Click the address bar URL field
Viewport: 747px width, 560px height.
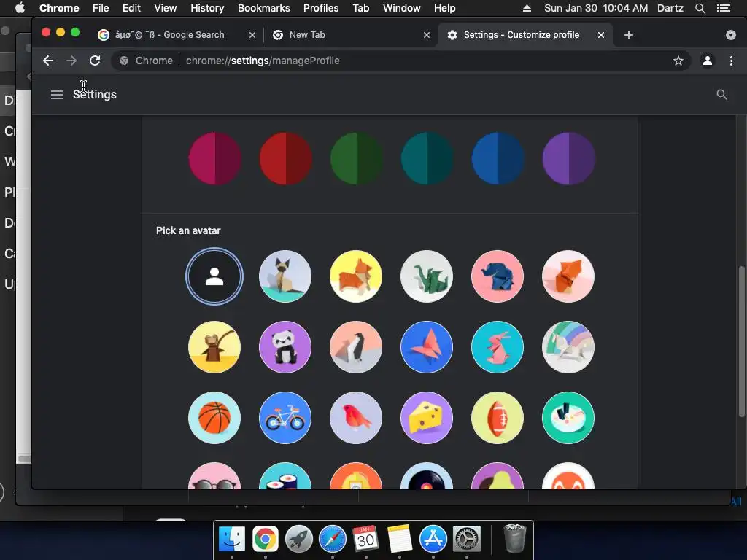point(400,61)
